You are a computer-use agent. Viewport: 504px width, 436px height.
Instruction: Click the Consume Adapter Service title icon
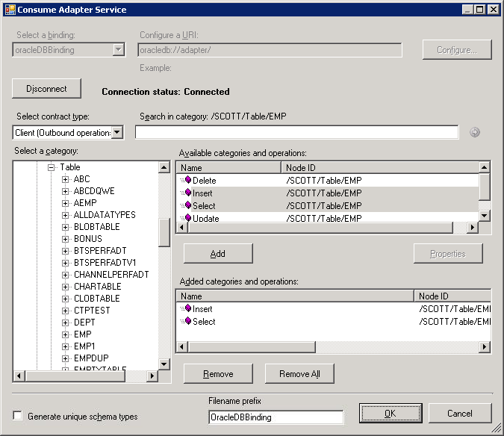[10, 10]
